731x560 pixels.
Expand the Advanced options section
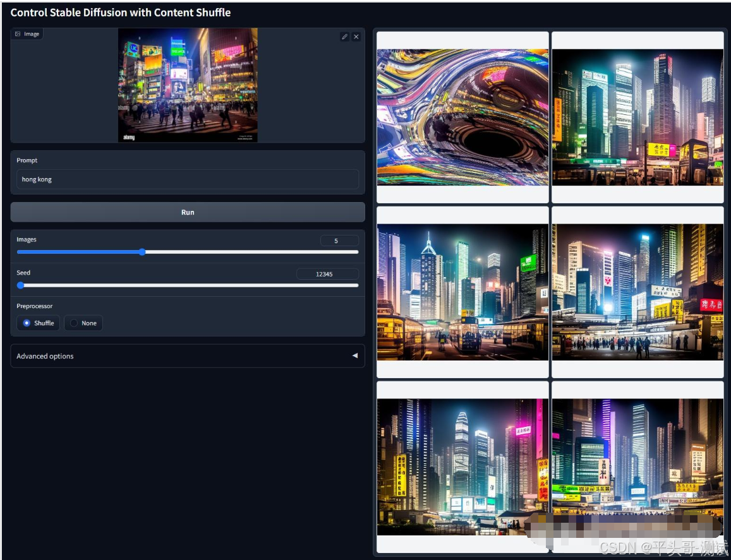tap(188, 356)
